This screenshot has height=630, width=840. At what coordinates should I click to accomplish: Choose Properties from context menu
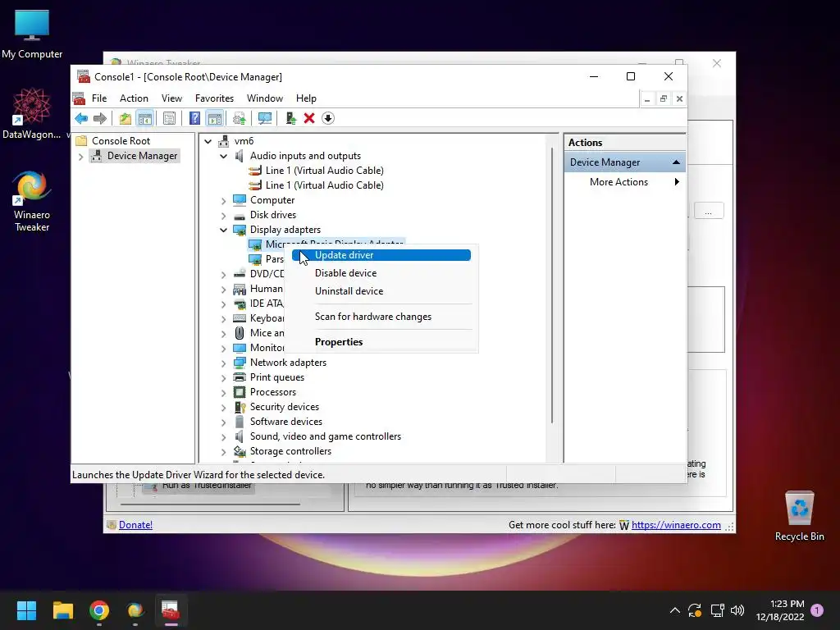click(x=381, y=342)
